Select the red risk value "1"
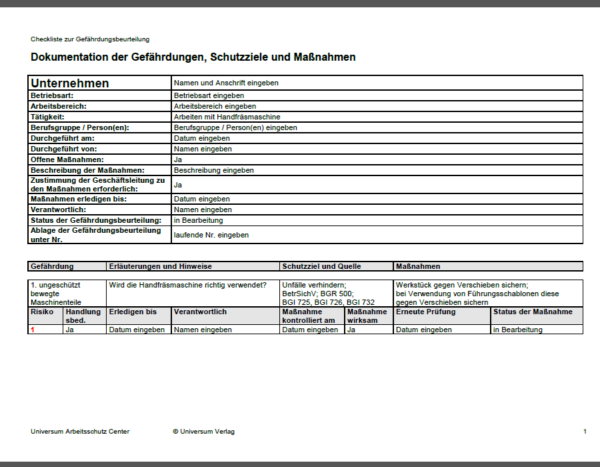600x467 pixels. pos(33,330)
